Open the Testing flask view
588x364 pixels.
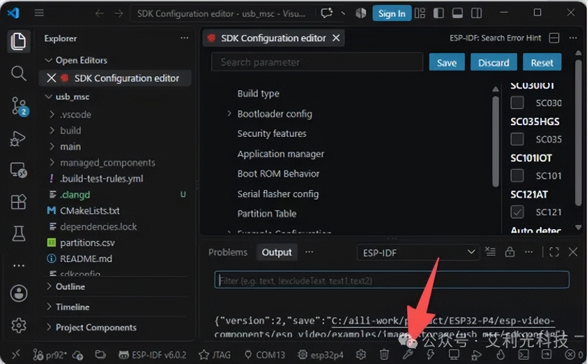point(19,233)
